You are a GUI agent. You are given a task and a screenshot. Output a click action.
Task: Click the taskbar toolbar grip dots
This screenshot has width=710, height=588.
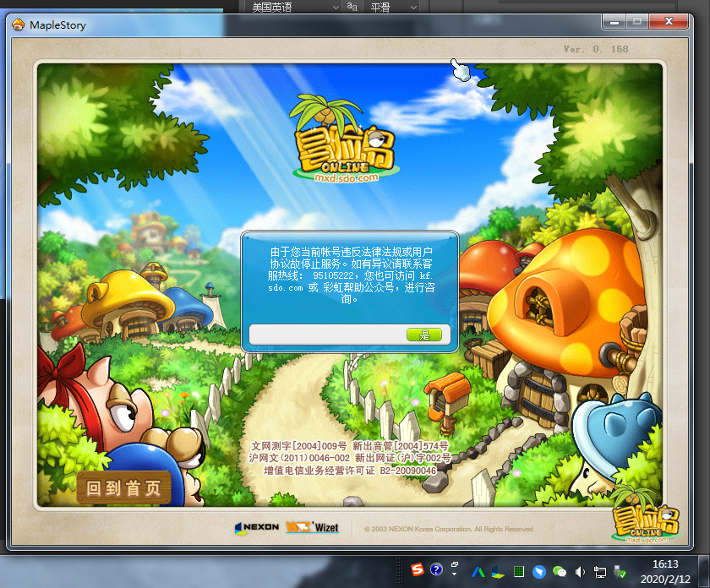pos(399,571)
